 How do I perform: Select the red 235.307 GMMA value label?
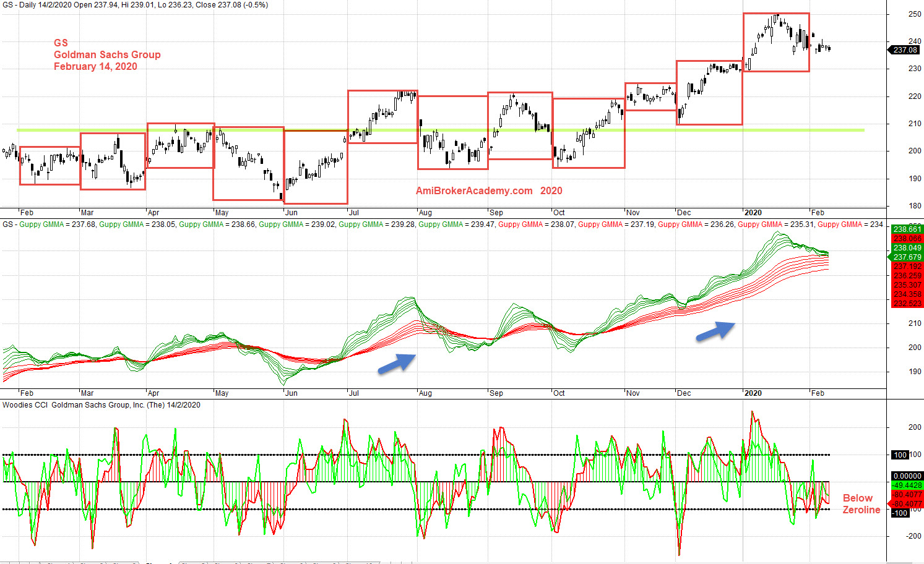pos(907,285)
